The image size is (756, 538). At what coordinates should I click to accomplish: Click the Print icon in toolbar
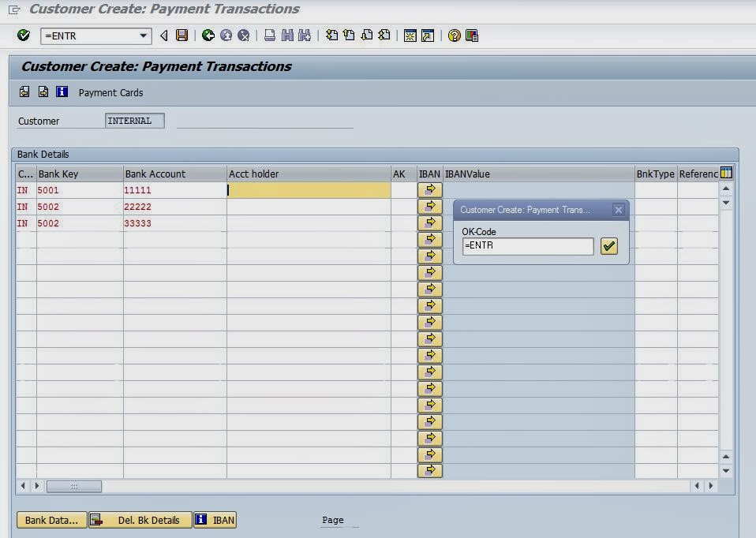point(270,35)
